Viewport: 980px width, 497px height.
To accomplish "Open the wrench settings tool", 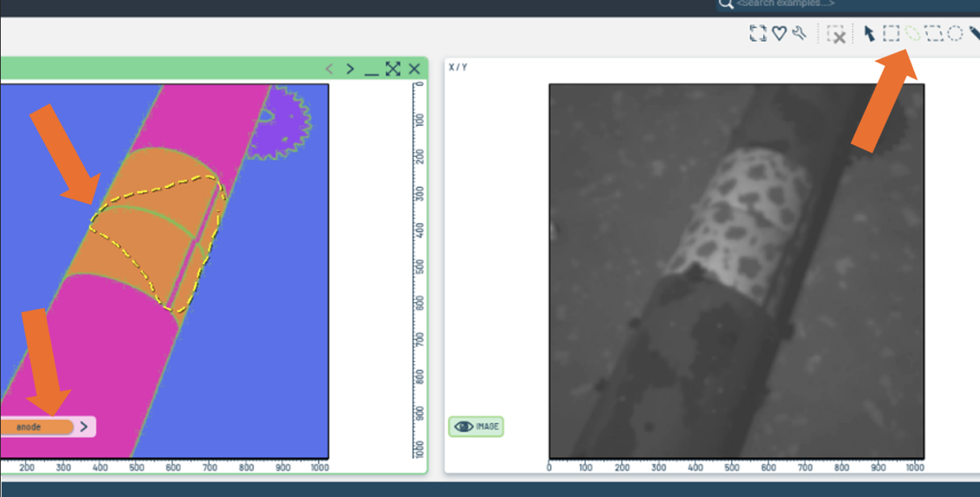I will (x=799, y=33).
